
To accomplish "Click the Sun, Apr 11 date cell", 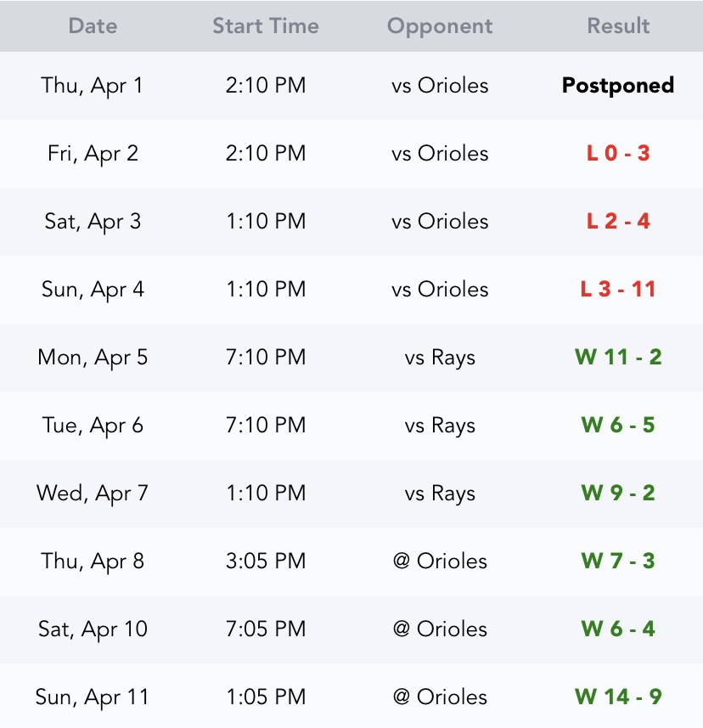I will tap(93, 697).
